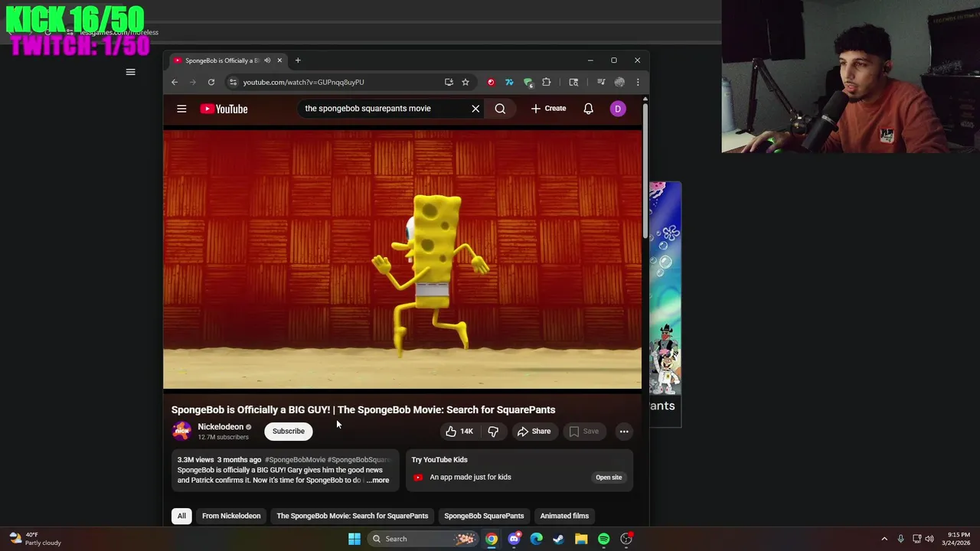Open the YouTube guide hamburger menu

(x=181, y=109)
